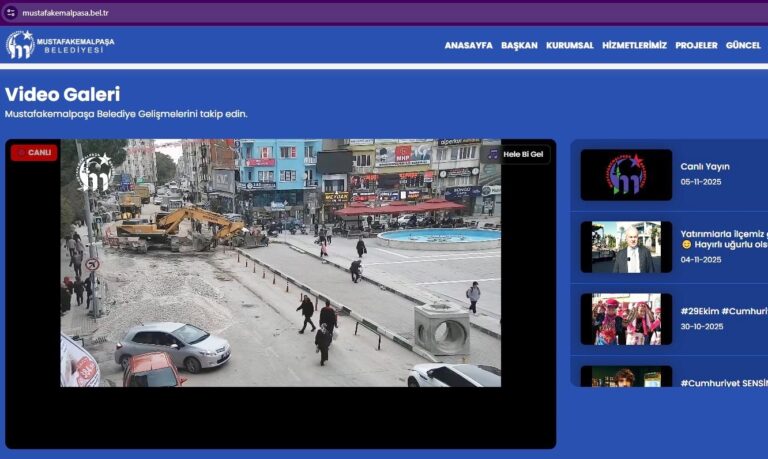Open the Canlı Yayın video thumbnail
This screenshot has height=459, width=768.
coord(626,175)
